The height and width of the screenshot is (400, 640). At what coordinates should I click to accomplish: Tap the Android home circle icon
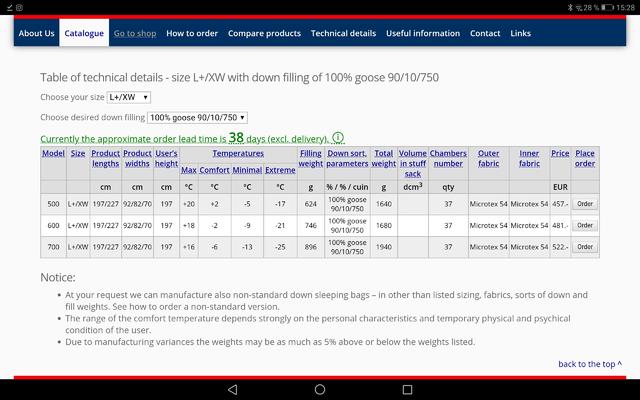[320, 389]
